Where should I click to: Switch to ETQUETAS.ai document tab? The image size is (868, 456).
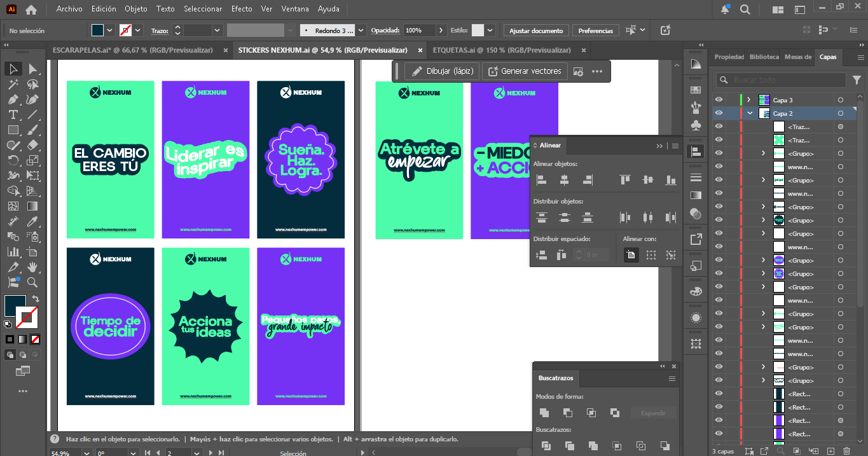pos(501,50)
